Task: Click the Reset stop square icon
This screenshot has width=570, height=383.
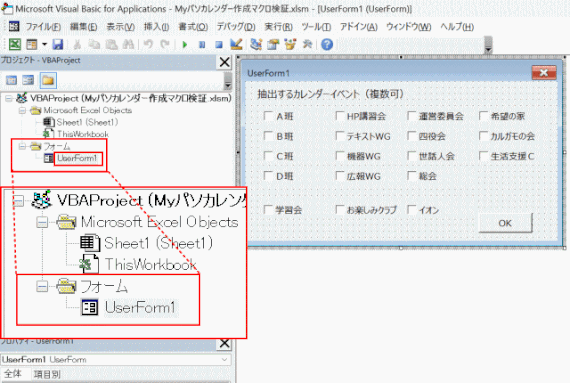Action: pyautogui.click(x=218, y=44)
